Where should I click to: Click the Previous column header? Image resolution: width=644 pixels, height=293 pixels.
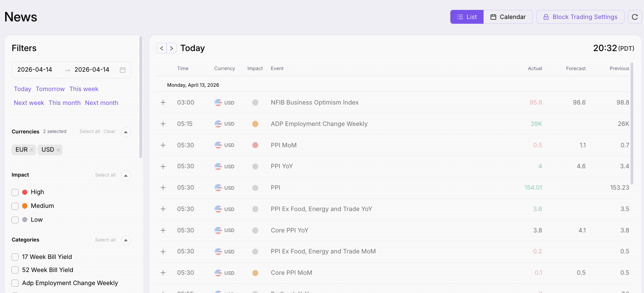619,68
